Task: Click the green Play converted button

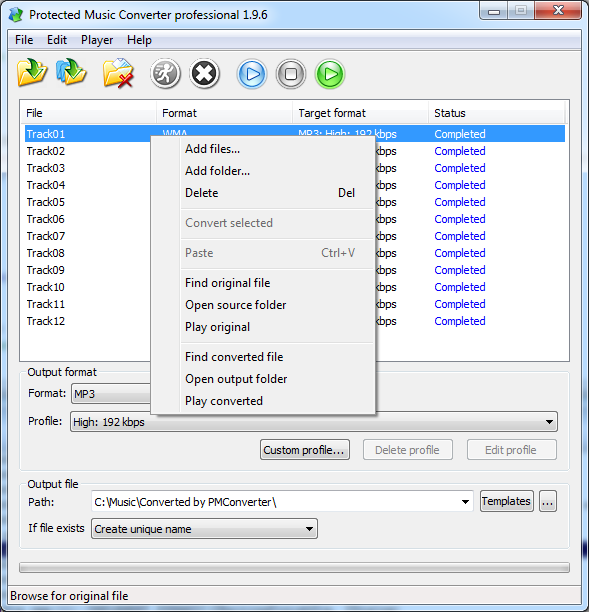Action: point(330,73)
